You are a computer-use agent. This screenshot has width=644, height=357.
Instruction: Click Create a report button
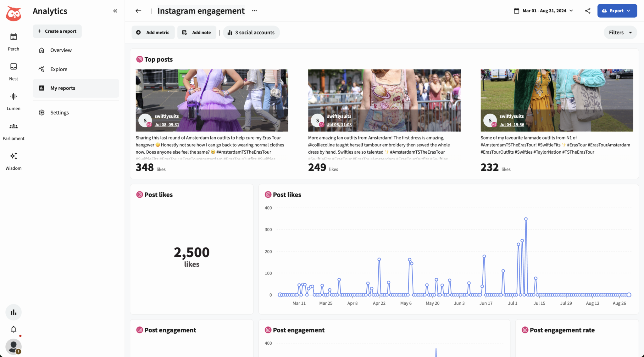click(x=57, y=31)
